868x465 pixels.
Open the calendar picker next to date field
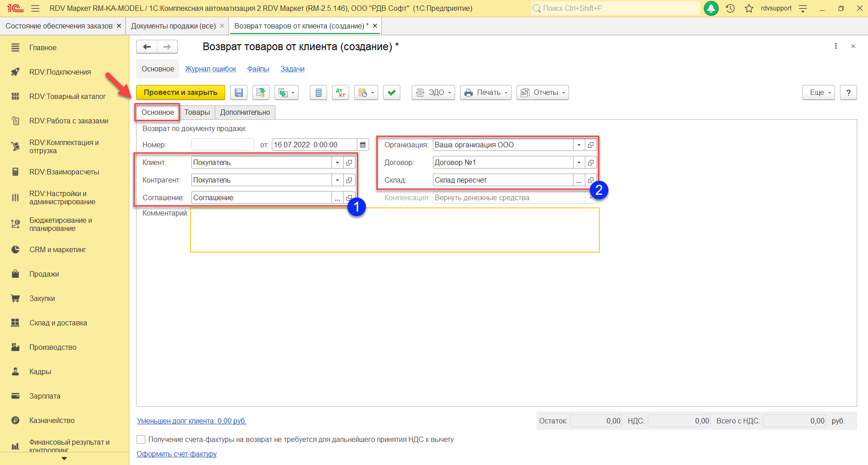(363, 145)
